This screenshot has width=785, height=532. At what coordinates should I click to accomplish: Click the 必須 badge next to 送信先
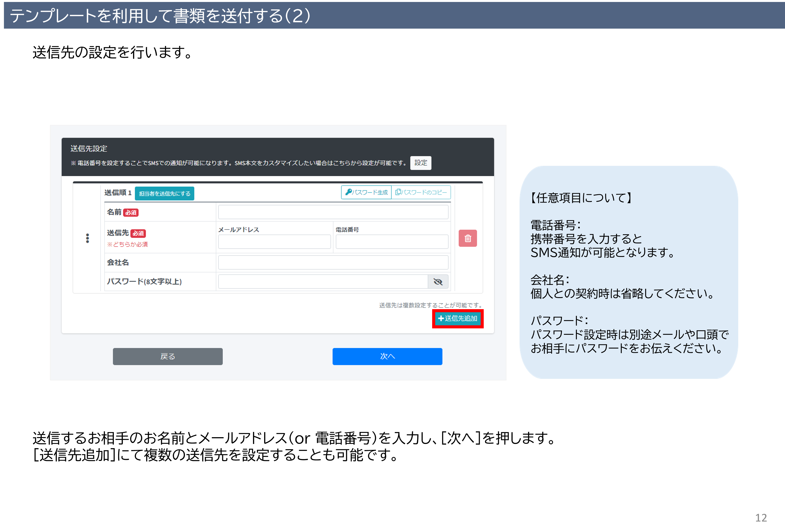click(138, 233)
